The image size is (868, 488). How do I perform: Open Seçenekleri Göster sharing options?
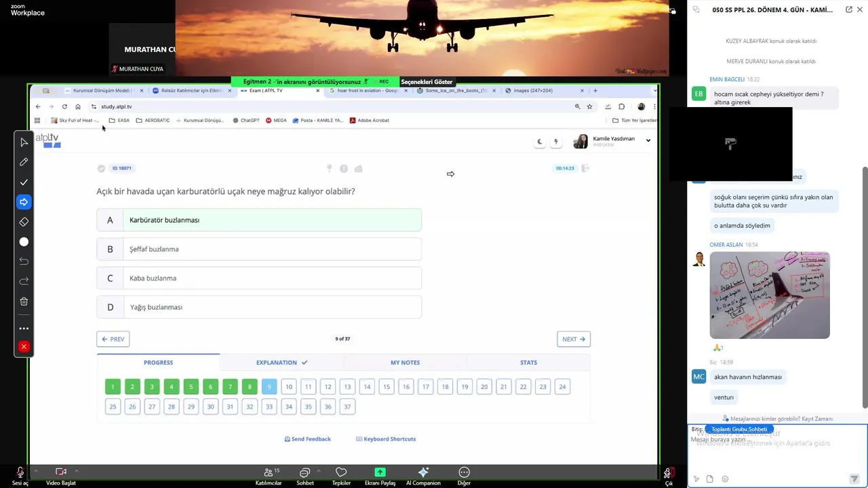click(x=427, y=82)
